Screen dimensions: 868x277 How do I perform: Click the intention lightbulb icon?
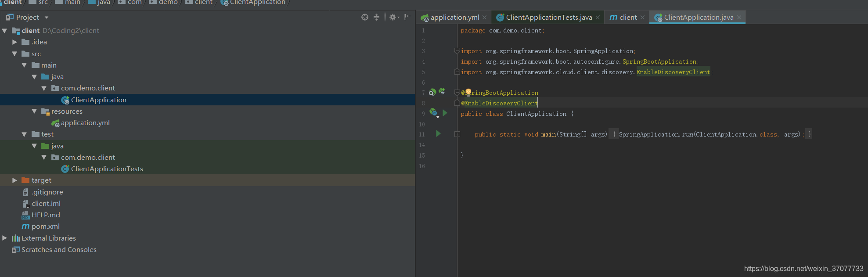468,92
